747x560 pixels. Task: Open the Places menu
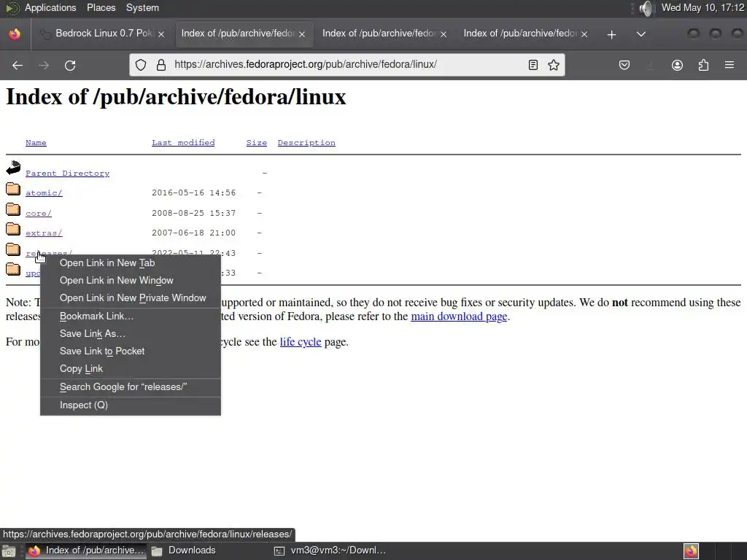click(101, 7)
